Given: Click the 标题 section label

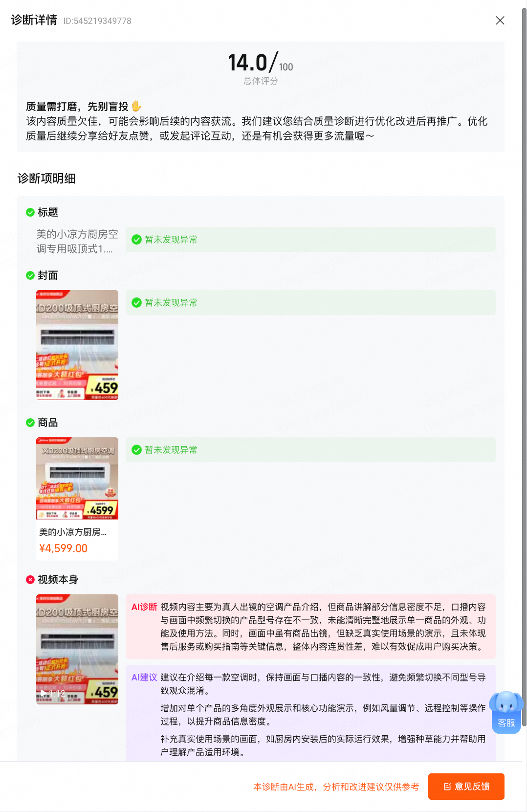Looking at the screenshot, I should pos(48,212).
